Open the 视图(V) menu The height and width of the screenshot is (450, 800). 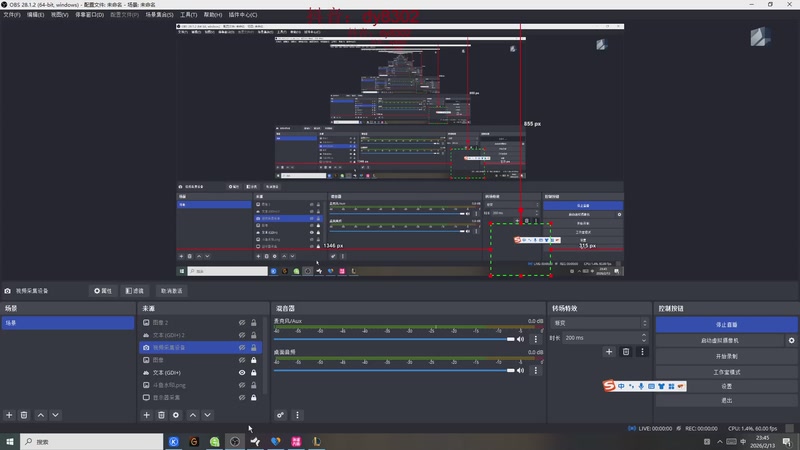59,15
